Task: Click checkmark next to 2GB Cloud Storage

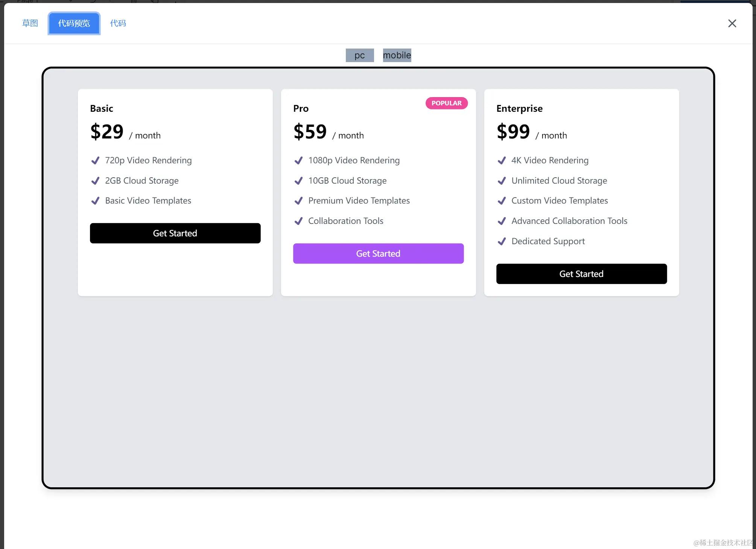Action: click(95, 181)
